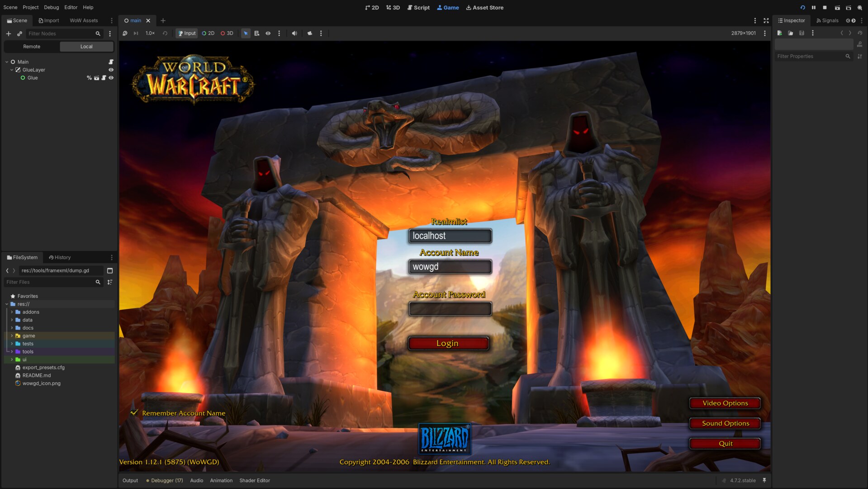Viewport: 868px width, 489px height.
Task: Click the instantiate child scene link icon
Action: (19, 34)
